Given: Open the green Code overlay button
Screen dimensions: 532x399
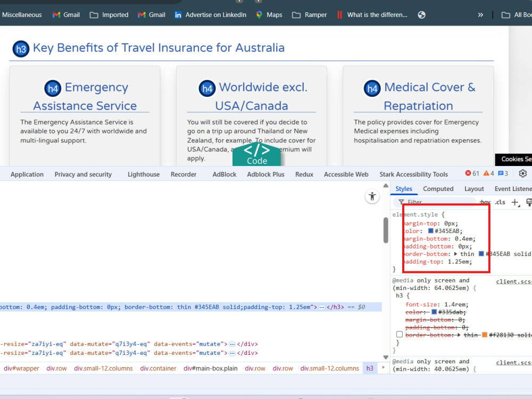Looking at the screenshot, I should tap(257, 154).
